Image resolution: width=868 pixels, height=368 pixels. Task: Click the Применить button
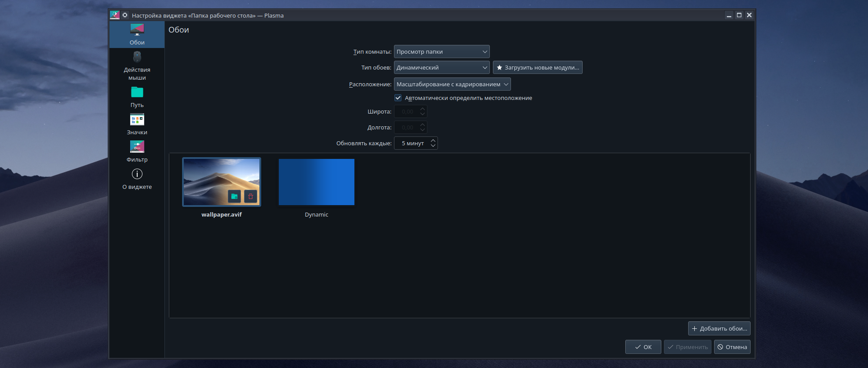(x=687, y=347)
